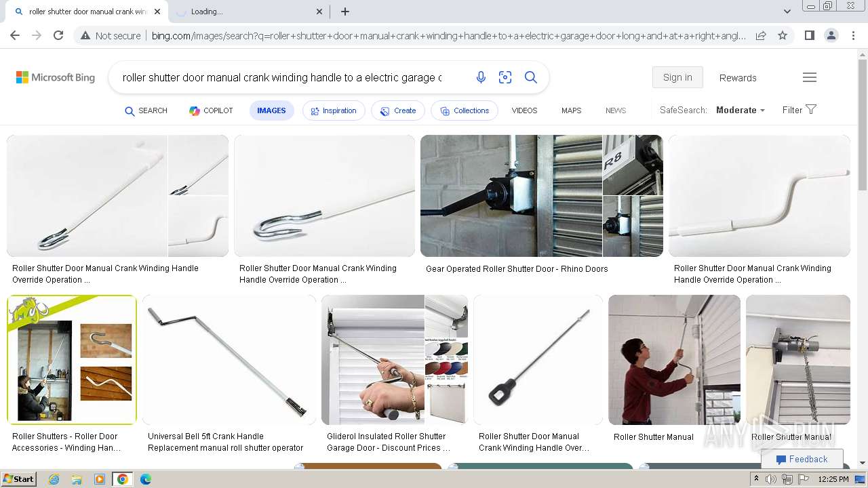
Task: Open the tab search dropdown arrow
Action: [787, 12]
